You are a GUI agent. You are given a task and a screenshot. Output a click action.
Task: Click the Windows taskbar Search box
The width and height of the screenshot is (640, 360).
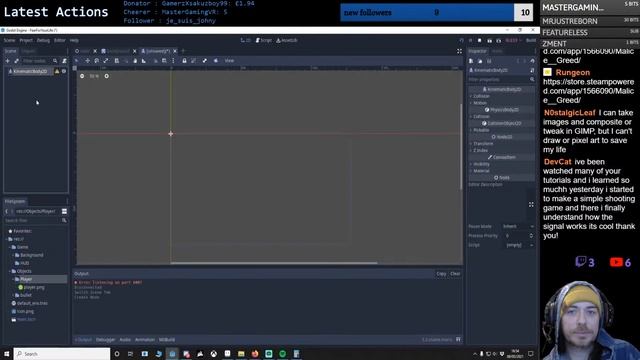tap(62, 354)
